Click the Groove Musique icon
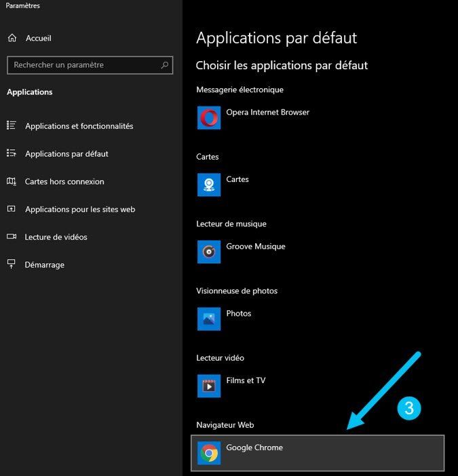This screenshot has width=458, height=476. [209, 252]
